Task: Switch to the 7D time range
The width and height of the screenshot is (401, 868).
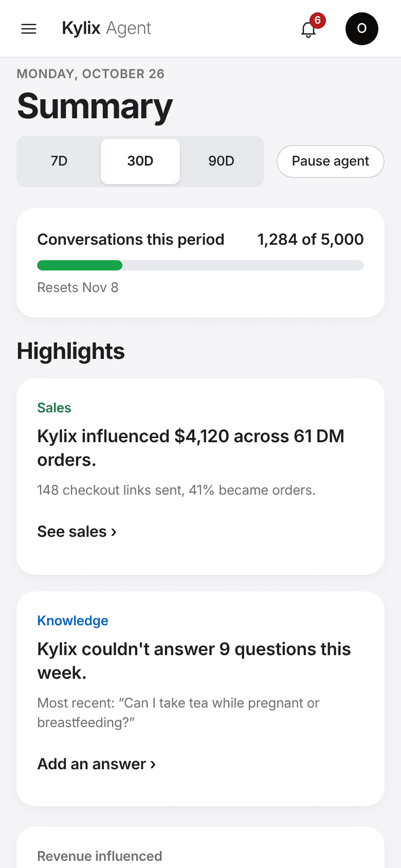Action: pos(59,161)
